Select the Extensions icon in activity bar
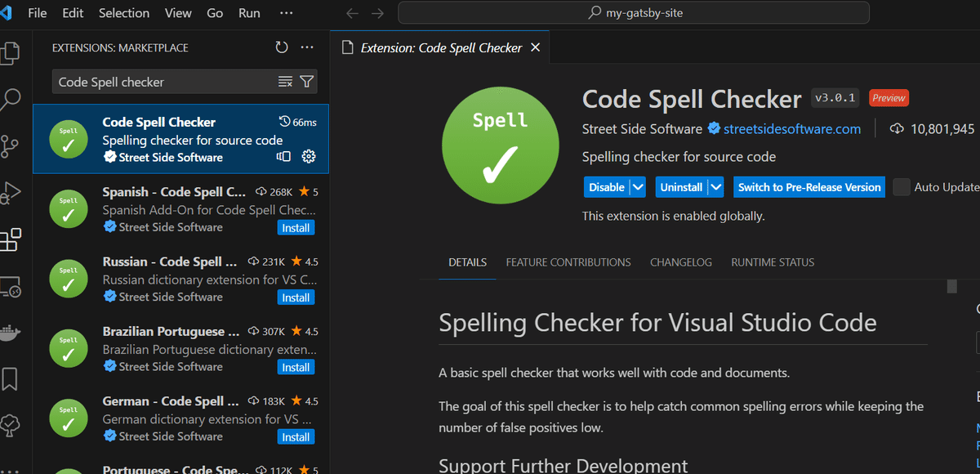 click(11, 239)
